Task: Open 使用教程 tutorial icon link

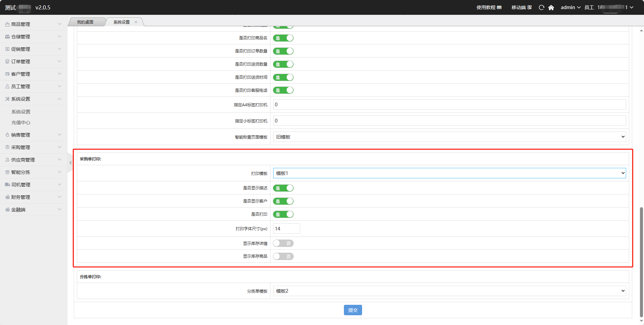Action: tap(499, 7)
